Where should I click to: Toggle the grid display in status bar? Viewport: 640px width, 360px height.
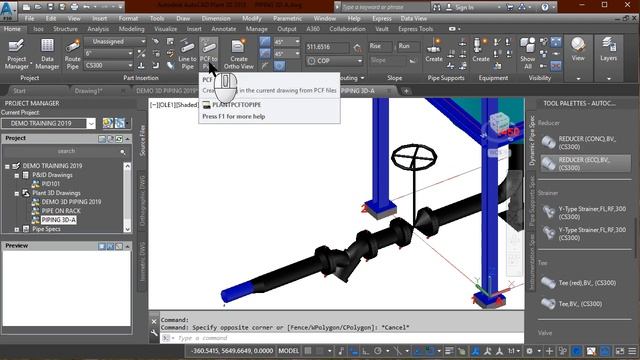(308, 351)
